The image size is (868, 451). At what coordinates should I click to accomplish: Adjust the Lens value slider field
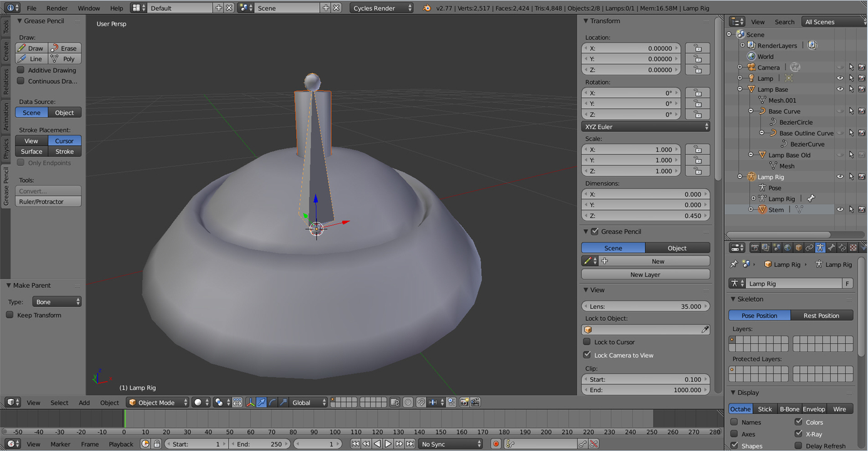tap(645, 306)
